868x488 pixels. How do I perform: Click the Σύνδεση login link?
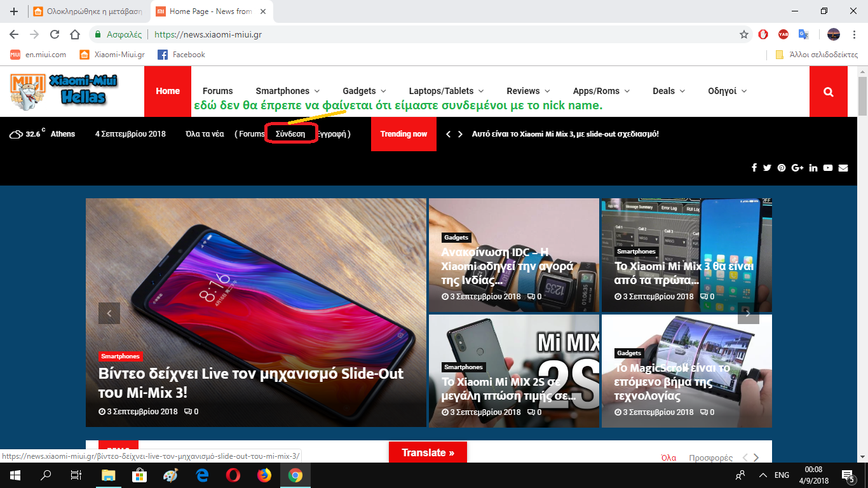click(290, 134)
